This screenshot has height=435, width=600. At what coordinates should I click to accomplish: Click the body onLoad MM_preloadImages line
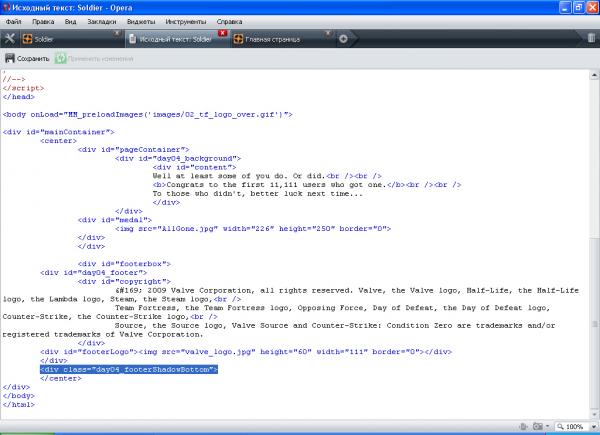click(x=148, y=114)
